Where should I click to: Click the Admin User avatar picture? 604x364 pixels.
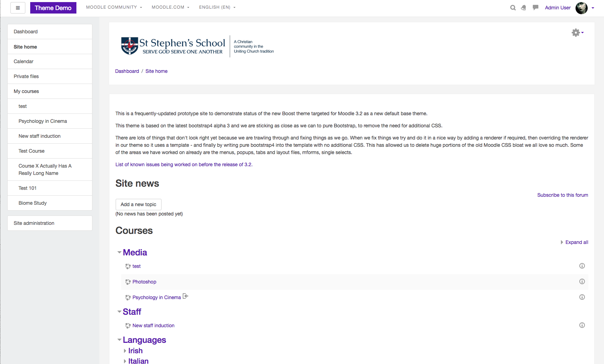(581, 8)
